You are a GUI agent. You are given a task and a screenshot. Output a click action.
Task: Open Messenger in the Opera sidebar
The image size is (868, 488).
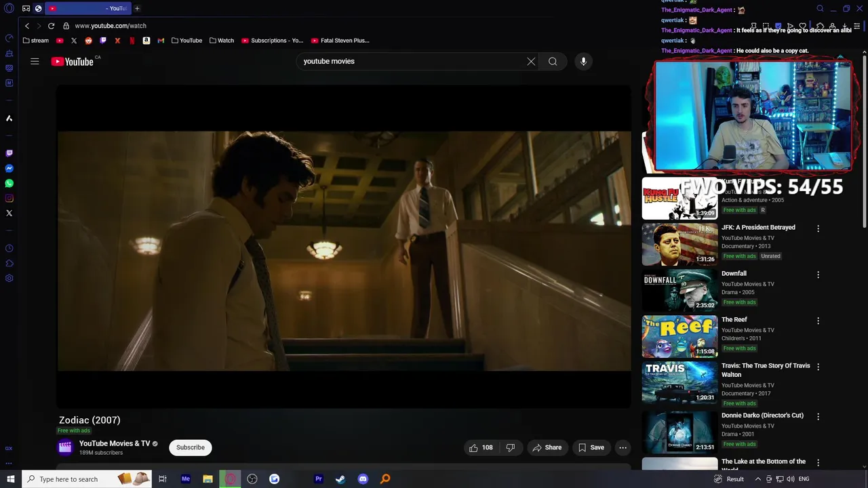[9, 168]
